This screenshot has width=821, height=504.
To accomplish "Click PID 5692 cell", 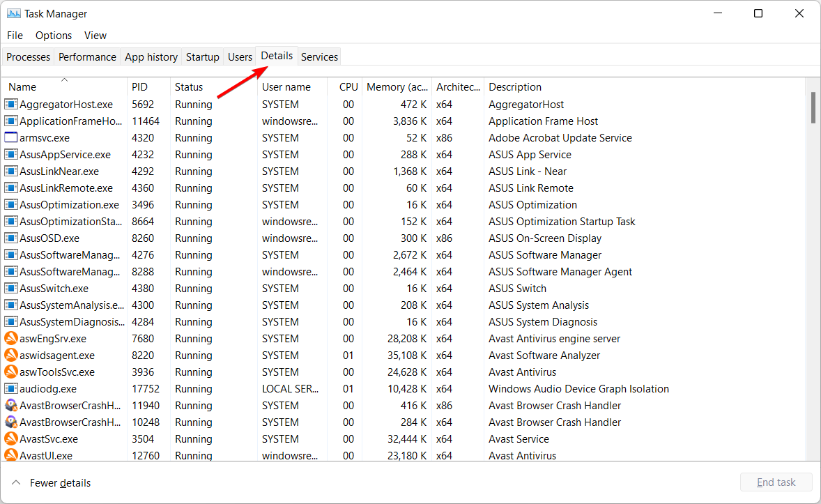I will click(143, 105).
